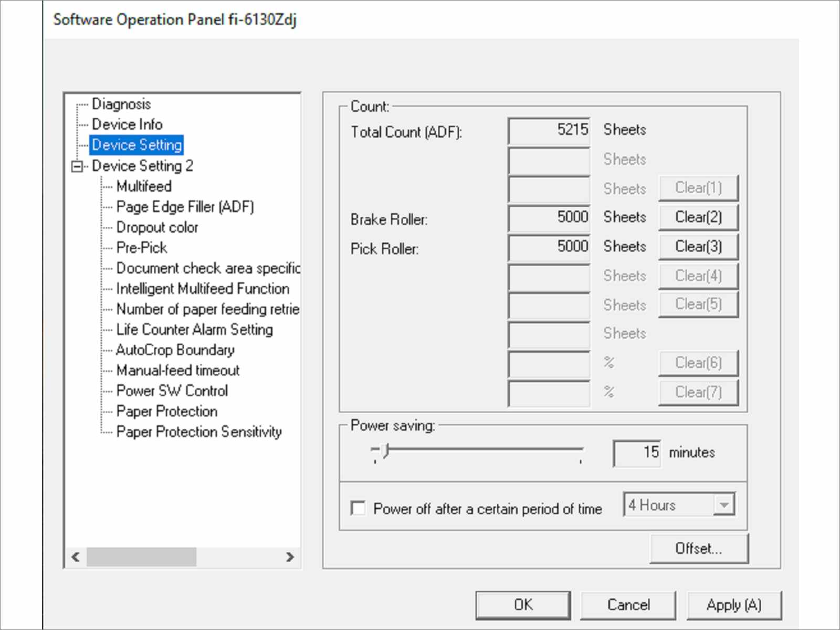
Task: Enable Power off after a certain period
Action: click(x=358, y=508)
